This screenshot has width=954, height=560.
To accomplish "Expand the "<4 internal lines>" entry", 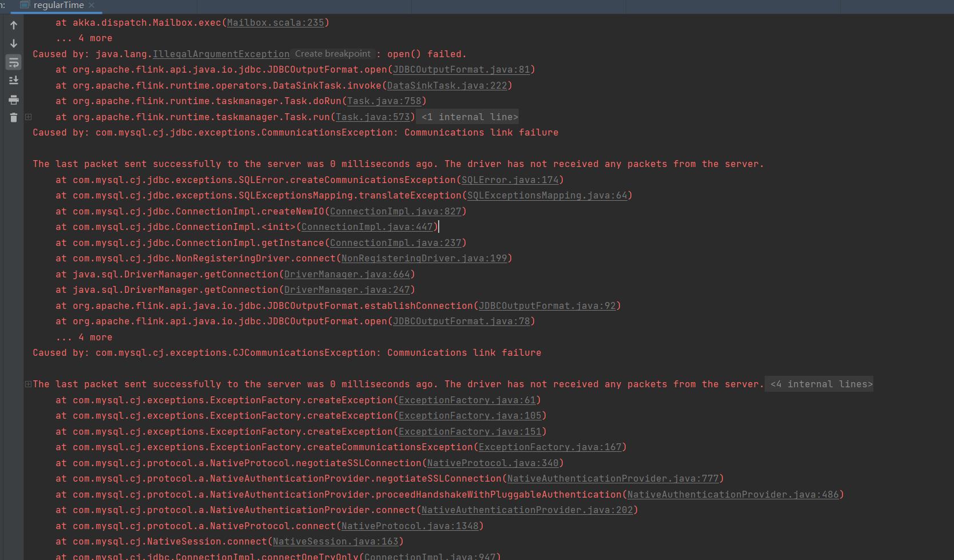I will tap(819, 384).
